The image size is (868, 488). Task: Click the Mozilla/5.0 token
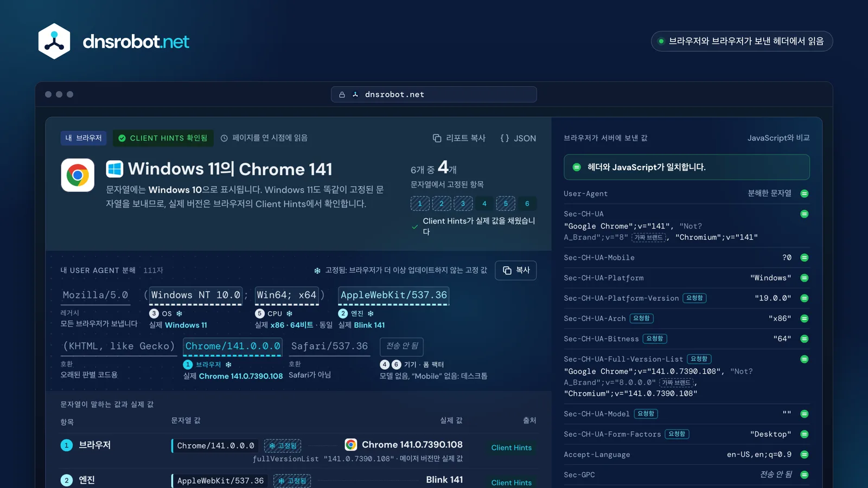[x=95, y=296]
